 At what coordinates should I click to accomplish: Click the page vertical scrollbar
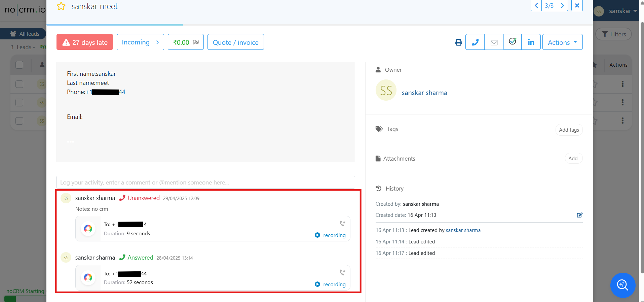click(x=642, y=148)
